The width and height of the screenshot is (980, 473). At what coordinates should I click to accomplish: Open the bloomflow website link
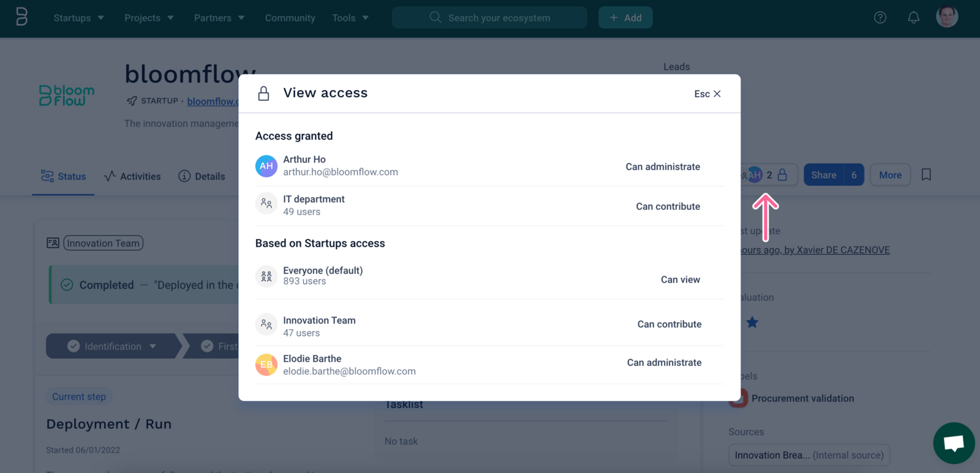(213, 102)
